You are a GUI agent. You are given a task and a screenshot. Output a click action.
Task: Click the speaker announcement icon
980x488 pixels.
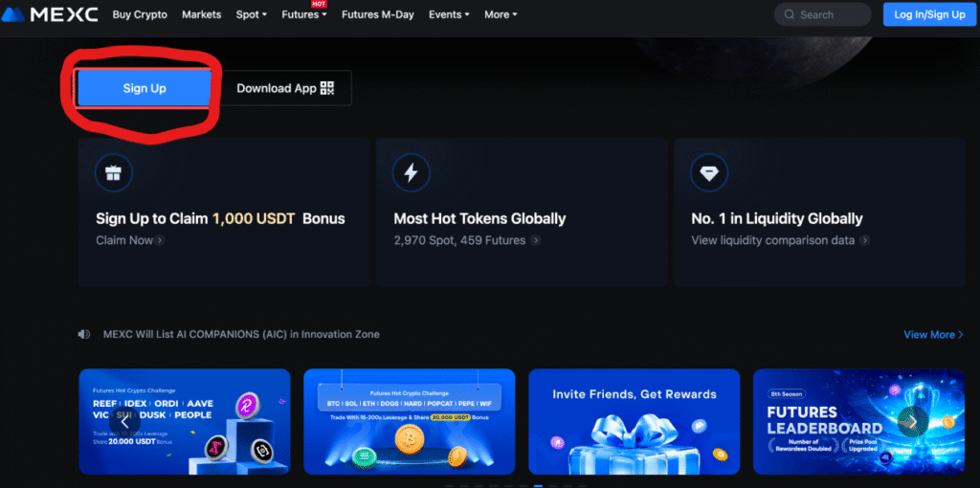tap(84, 334)
